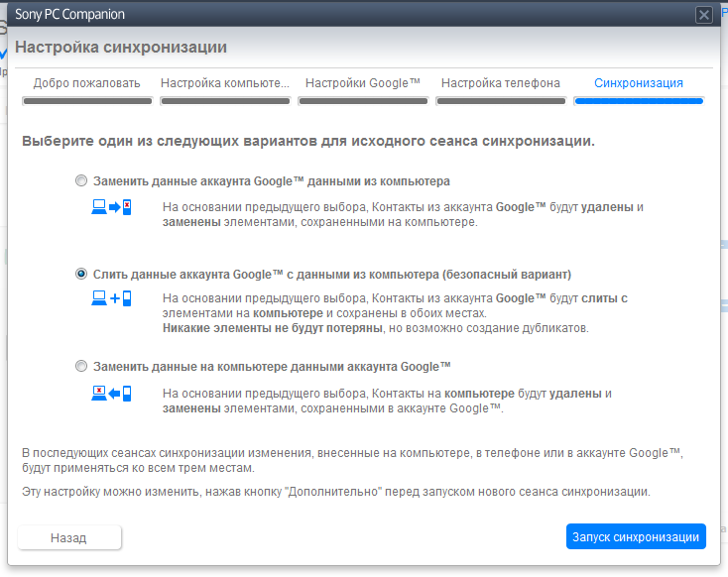Click the gray bar under 'Настройки Google™'
The height and width of the screenshot is (577, 728).
[363, 101]
